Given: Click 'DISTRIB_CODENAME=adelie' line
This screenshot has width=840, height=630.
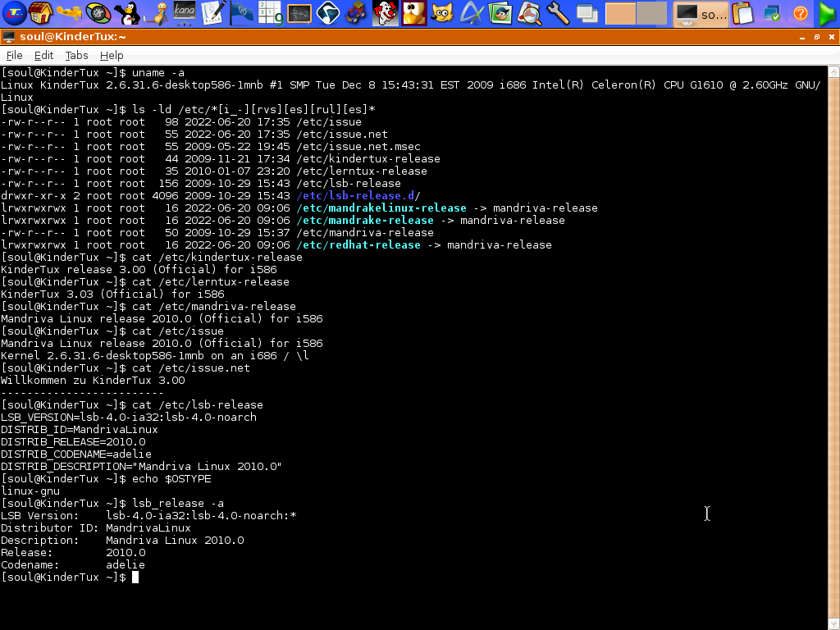Looking at the screenshot, I should [76, 454].
